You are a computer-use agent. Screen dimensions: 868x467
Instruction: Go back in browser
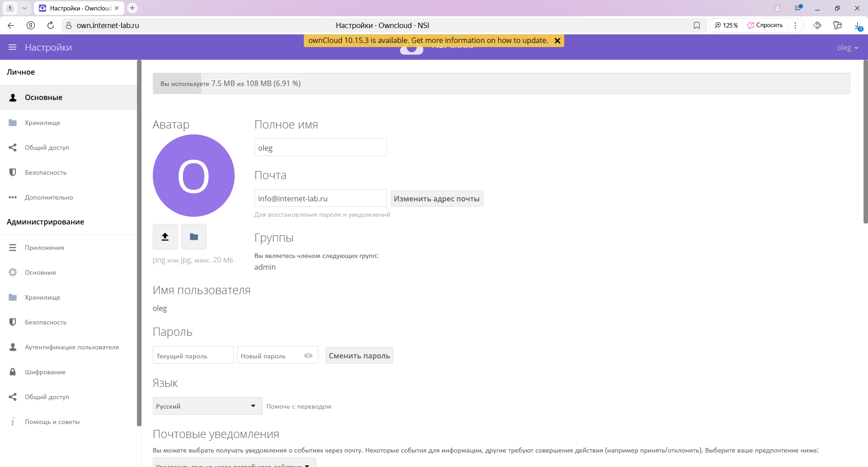click(x=11, y=25)
